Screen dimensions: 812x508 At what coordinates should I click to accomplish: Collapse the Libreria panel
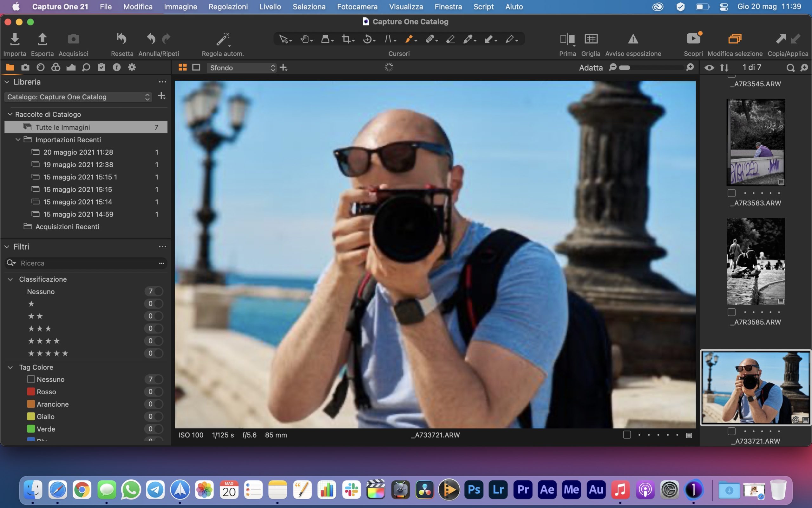click(7, 82)
